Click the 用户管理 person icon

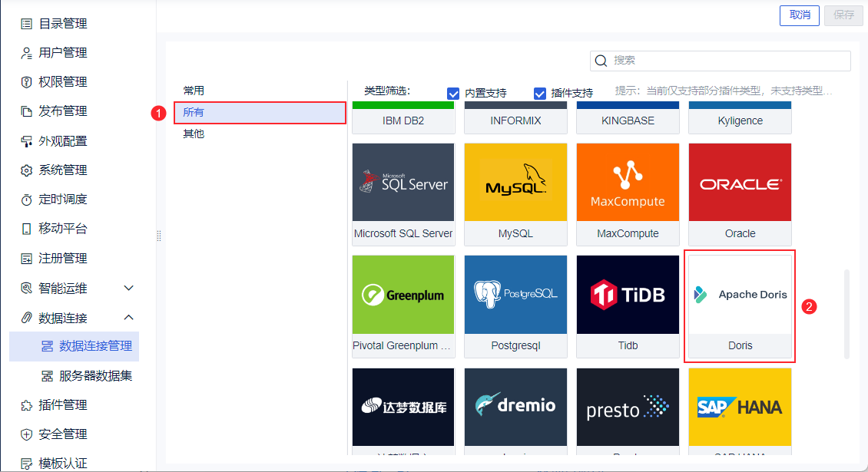[x=26, y=53]
